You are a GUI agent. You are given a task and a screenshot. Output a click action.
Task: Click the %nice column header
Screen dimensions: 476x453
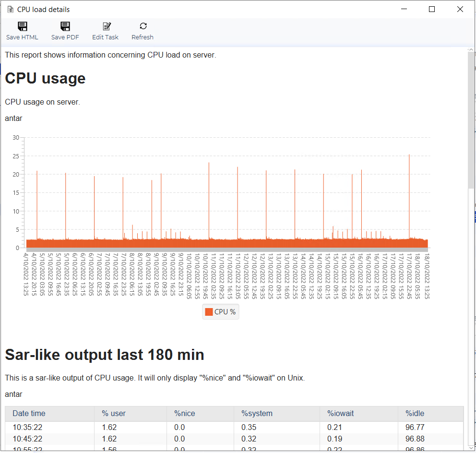tap(185, 413)
